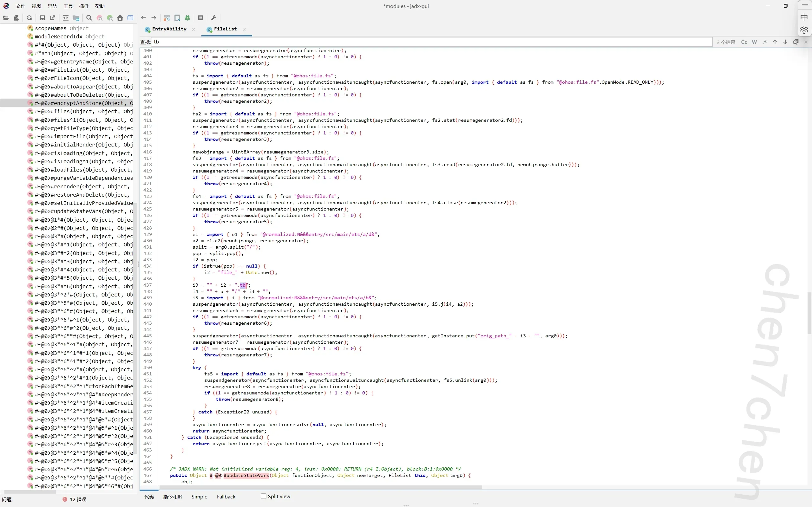Switch to the Fallback code view
Image resolution: width=812 pixels, height=507 pixels.
pos(226,497)
